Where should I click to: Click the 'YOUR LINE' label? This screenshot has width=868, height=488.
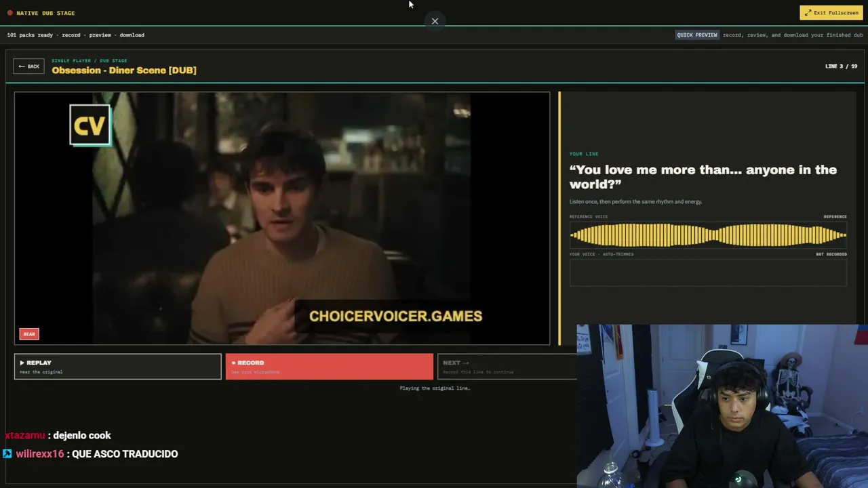click(x=584, y=154)
